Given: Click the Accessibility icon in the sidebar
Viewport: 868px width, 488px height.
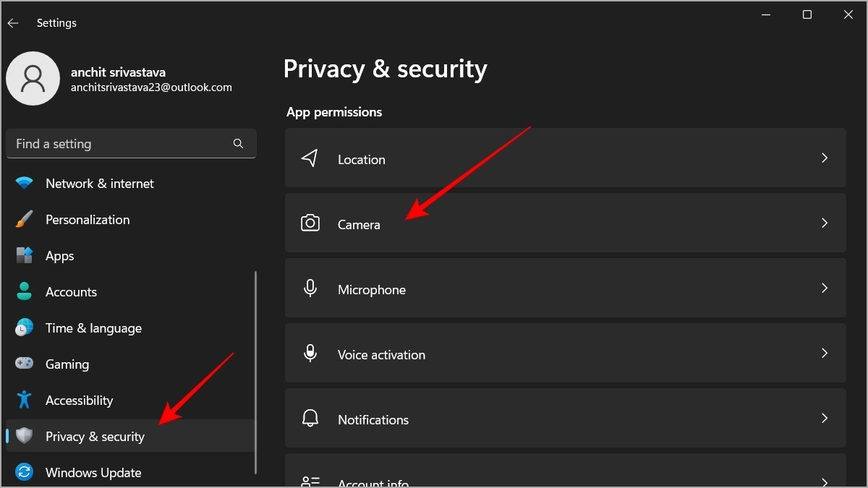Looking at the screenshot, I should [24, 400].
